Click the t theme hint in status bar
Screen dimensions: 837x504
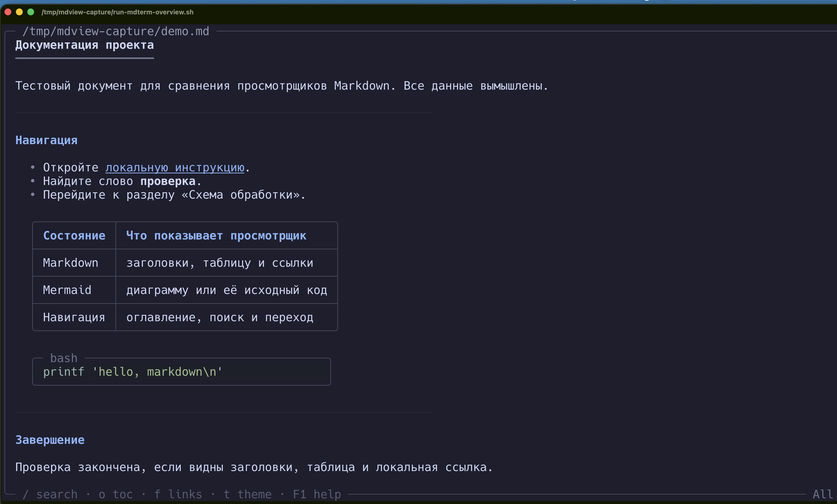[x=247, y=495]
